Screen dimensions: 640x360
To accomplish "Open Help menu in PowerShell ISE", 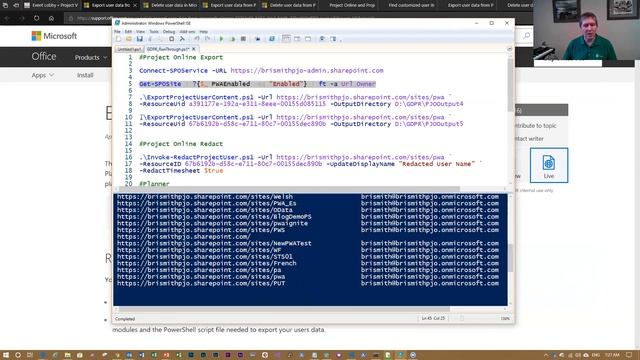I will pyautogui.click(x=204, y=31).
